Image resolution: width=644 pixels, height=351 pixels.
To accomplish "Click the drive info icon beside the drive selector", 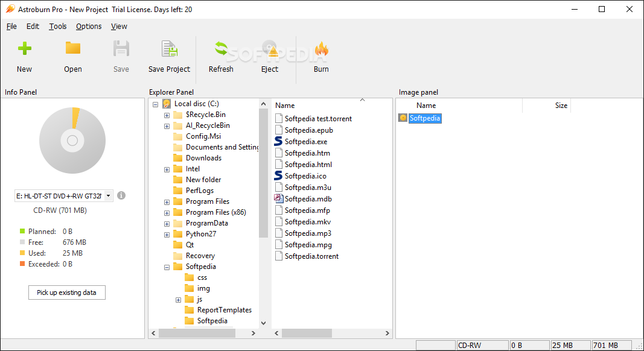I will click(121, 195).
